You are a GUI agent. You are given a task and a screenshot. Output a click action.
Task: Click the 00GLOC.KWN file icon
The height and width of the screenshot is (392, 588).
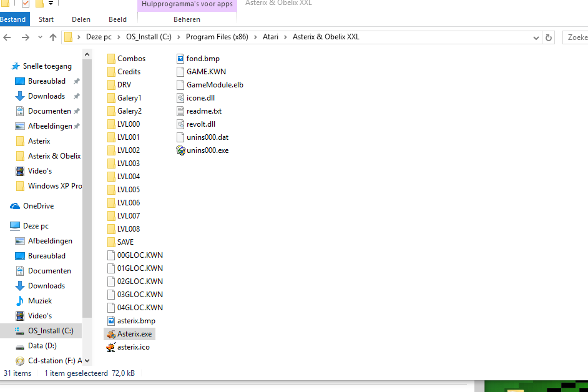111,255
